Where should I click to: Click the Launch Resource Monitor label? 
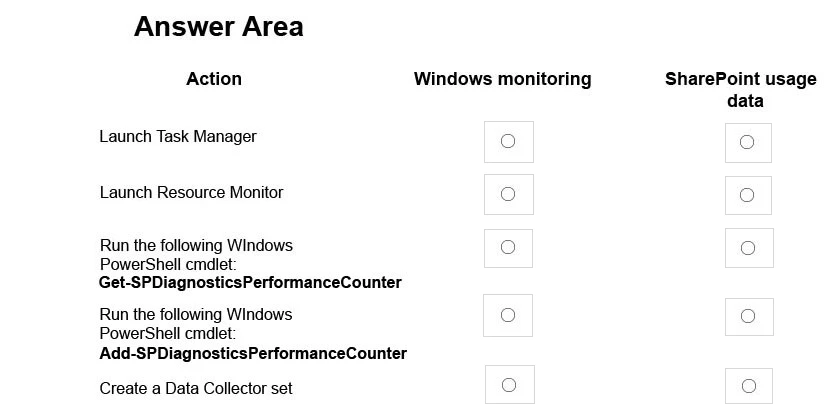[191, 192]
